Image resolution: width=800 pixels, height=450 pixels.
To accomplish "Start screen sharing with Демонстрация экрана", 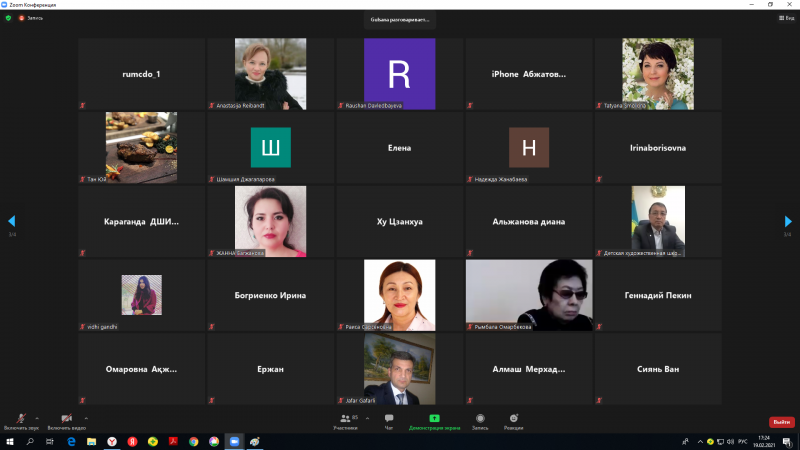I will [434, 420].
